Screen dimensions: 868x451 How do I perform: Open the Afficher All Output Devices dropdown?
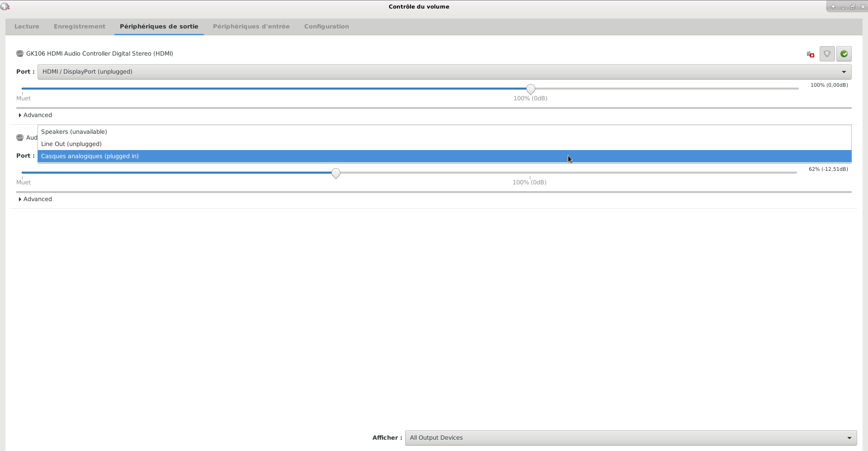(x=631, y=437)
